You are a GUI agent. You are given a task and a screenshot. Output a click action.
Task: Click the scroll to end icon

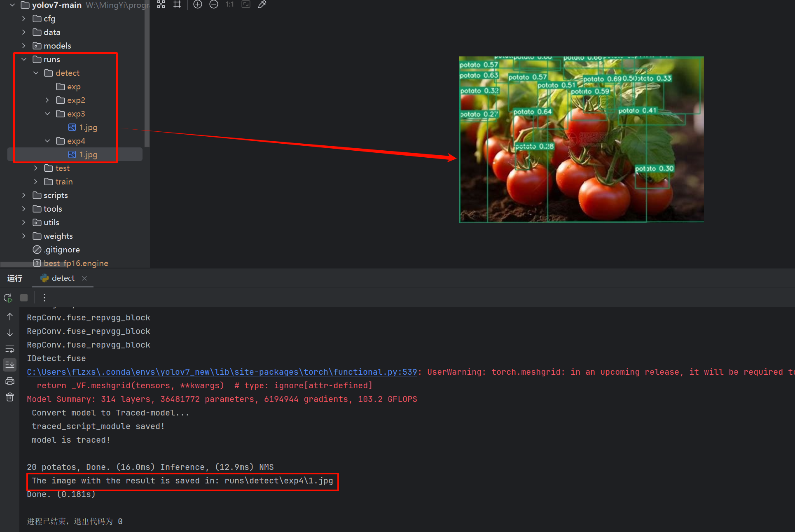pyautogui.click(x=10, y=364)
